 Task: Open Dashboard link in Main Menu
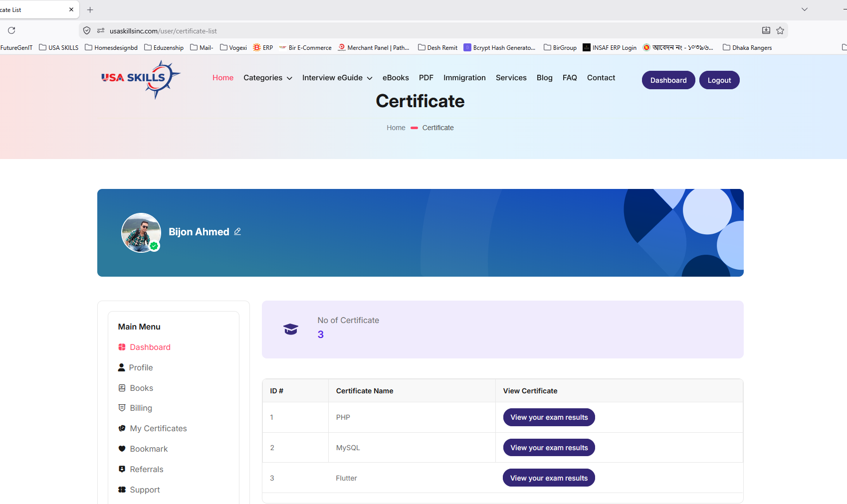pyautogui.click(x=150, y=347)
